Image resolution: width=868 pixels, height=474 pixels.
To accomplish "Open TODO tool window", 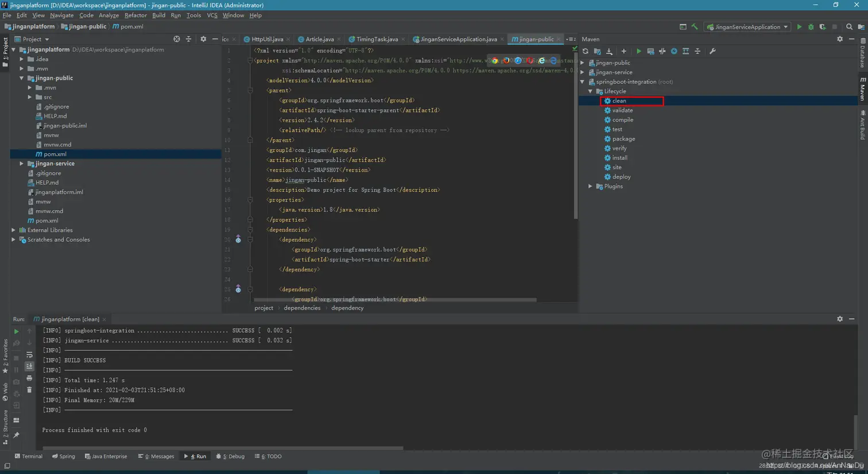I will (268, 456).
